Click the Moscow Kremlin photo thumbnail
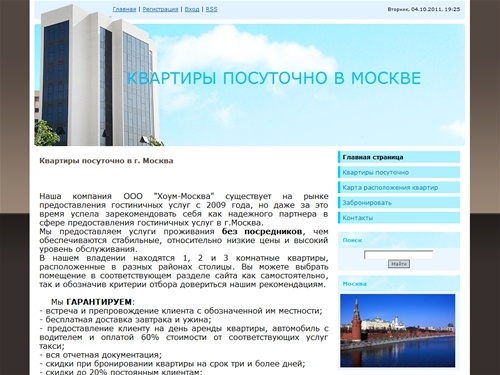The width and height of the screenshot is (500, 375). coord(397,330)
